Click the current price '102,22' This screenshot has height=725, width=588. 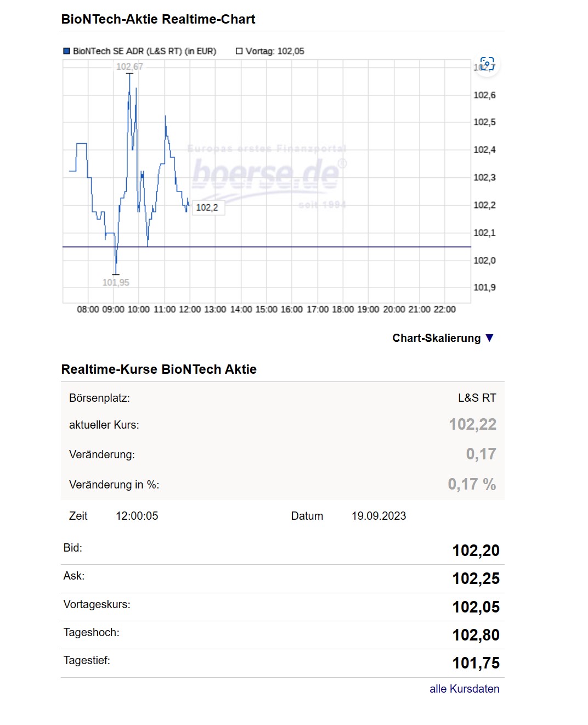(x=473, y=424)
